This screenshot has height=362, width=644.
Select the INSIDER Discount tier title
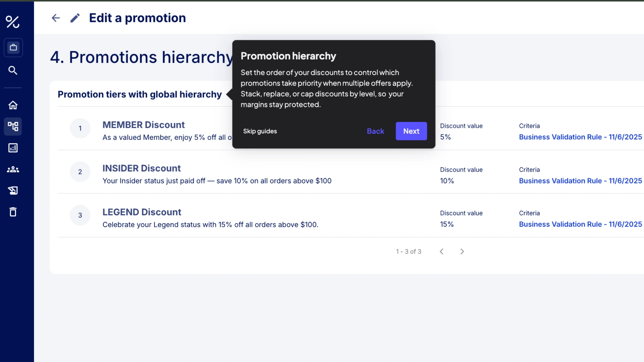tap(142, 168)
